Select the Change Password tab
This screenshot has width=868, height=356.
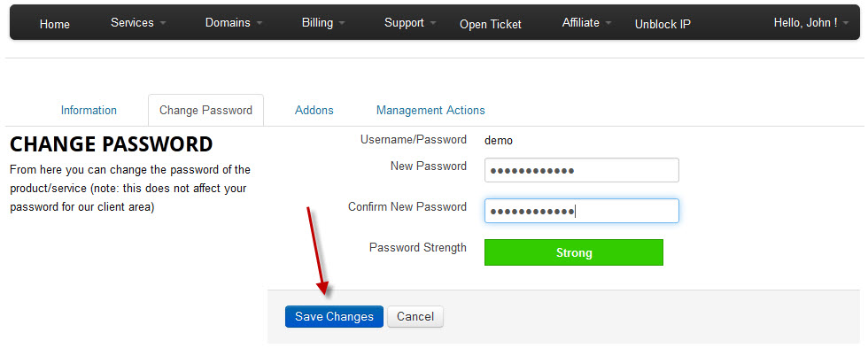tap(205, 111)
